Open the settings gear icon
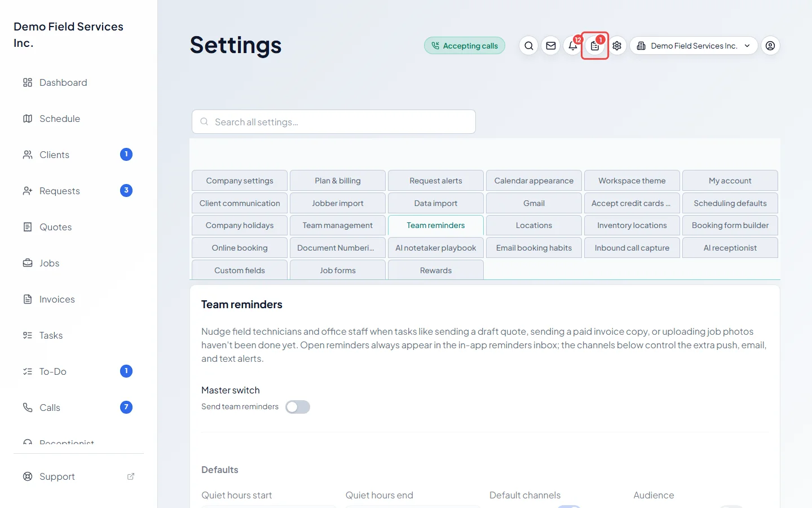812x508 pixels. tap(617, 46)
